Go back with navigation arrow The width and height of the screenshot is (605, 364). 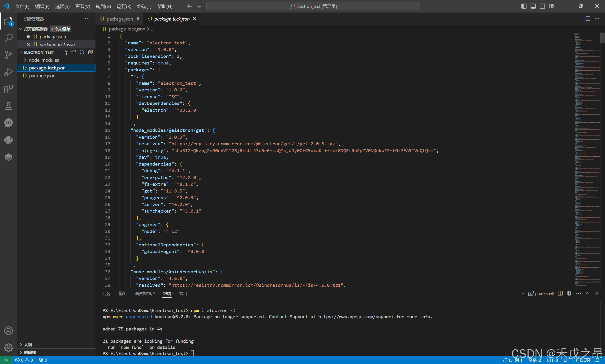tap(189, 6)
